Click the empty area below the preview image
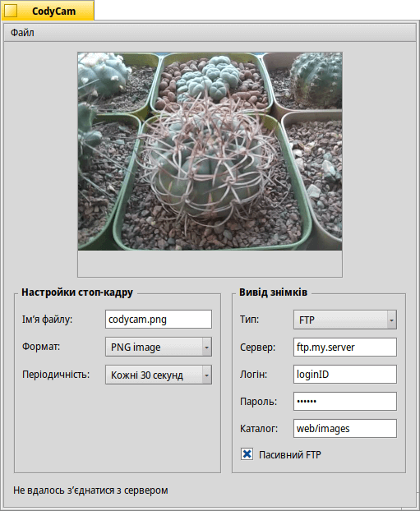This screenshot has width=420, height=511. [210, 264]
